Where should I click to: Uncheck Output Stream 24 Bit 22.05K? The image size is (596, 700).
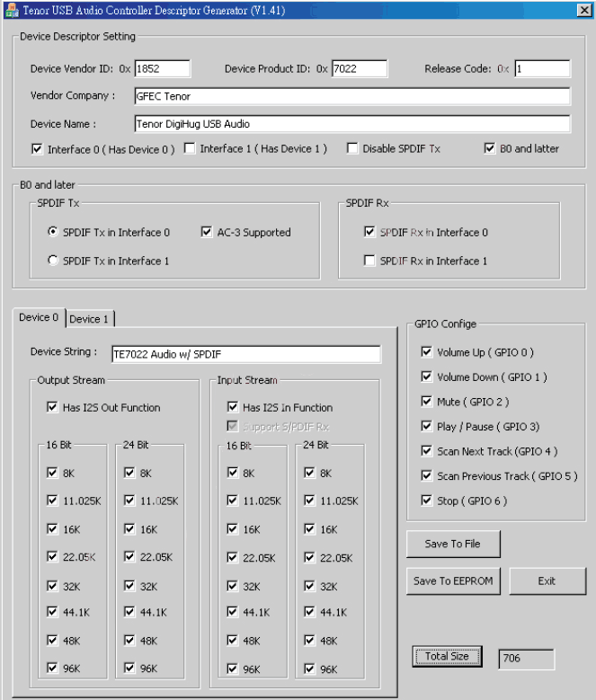[x=129, y=557]
